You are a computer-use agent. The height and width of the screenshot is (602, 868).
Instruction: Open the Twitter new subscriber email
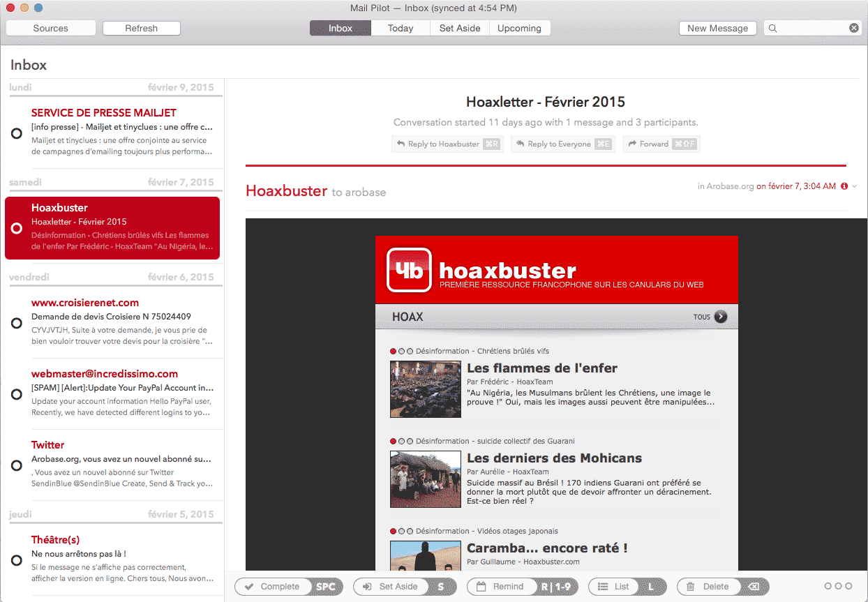point(113,465)
